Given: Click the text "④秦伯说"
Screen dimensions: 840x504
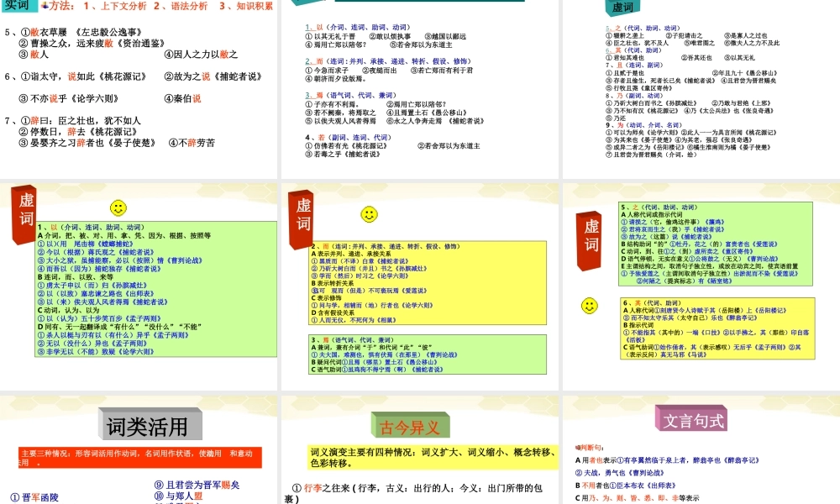Looking at the screenshot, I should (182, 98).
